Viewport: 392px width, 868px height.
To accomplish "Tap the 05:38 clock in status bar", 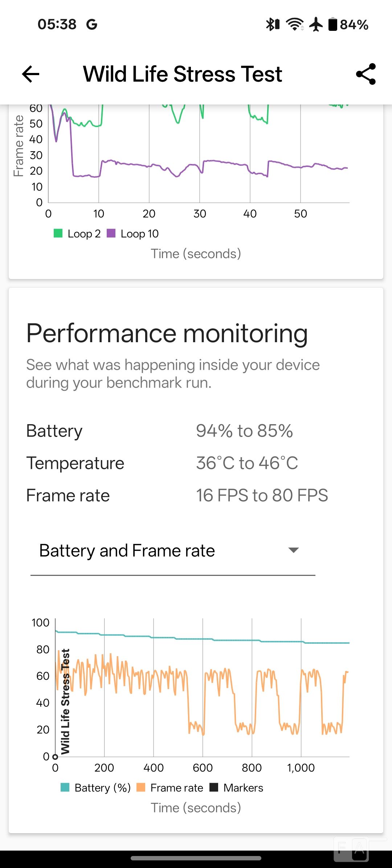I will (57, 25).
